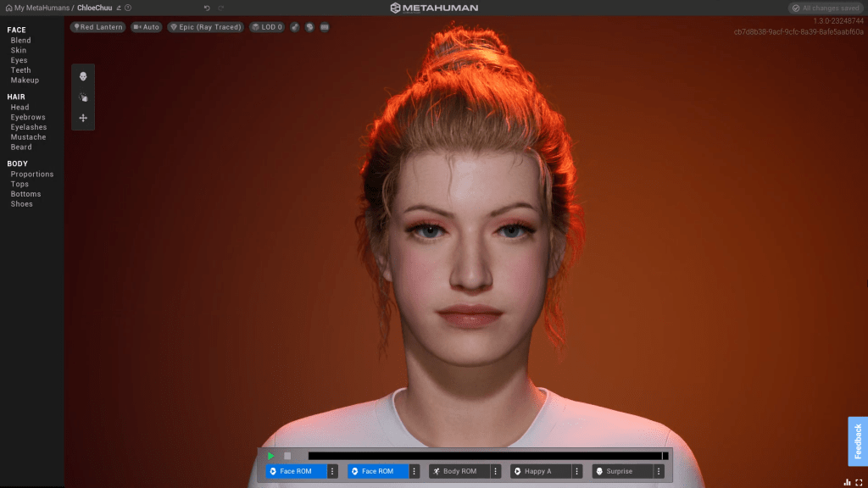Click the pencil icon to rename ChloeChuu
Viewport: 868px width, 488px height.
click(119, 8)
